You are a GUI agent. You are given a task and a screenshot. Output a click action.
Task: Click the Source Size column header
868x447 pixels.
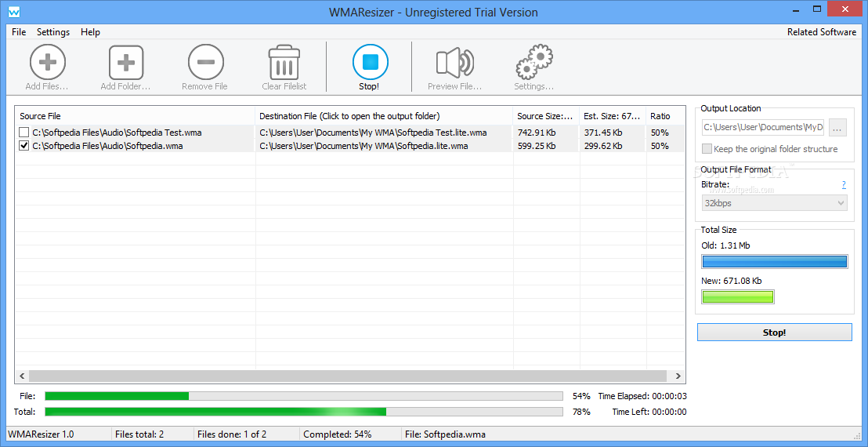click(546, 116)
